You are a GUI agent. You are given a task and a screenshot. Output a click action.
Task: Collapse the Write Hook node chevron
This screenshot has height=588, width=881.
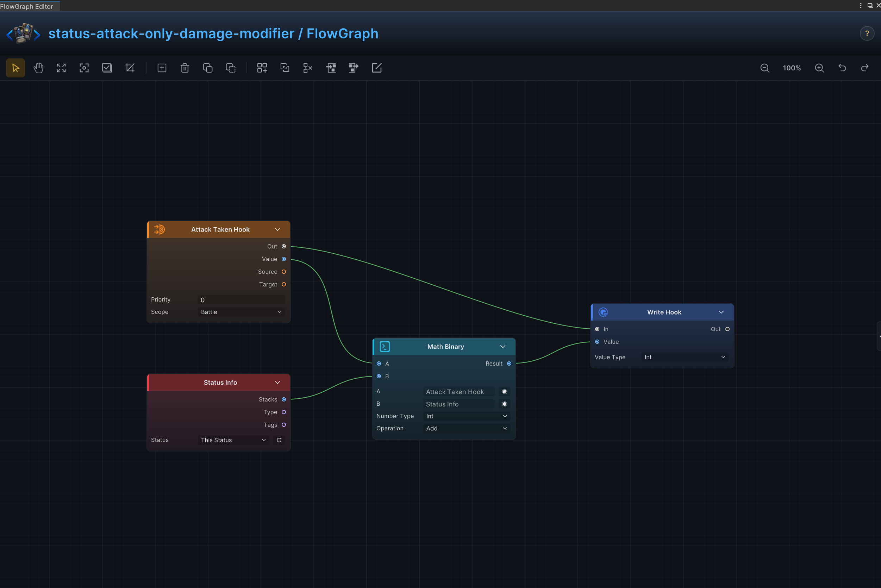[x=721, y=312]
